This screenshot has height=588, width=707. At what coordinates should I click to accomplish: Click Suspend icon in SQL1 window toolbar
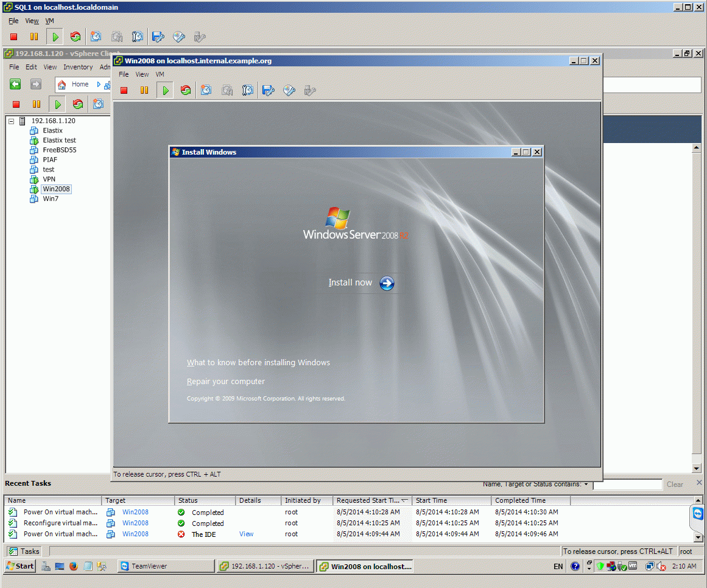pyautogui.click(x=34, y=37)
